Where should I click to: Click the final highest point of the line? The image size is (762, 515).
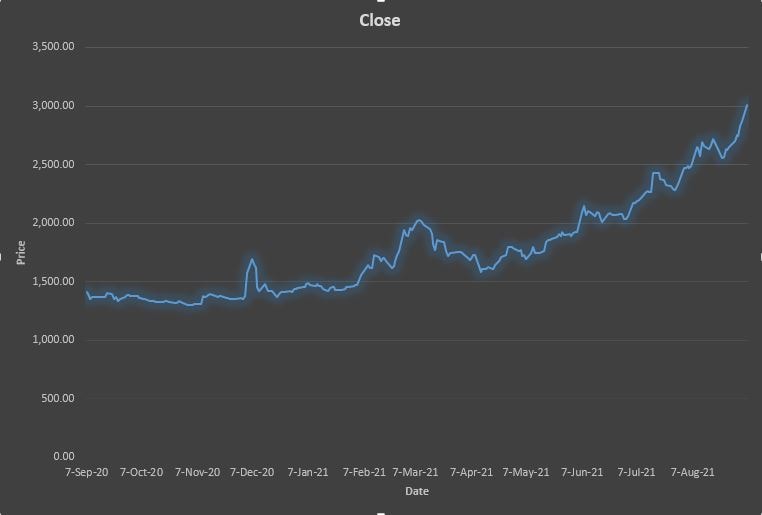pos(747,105)
